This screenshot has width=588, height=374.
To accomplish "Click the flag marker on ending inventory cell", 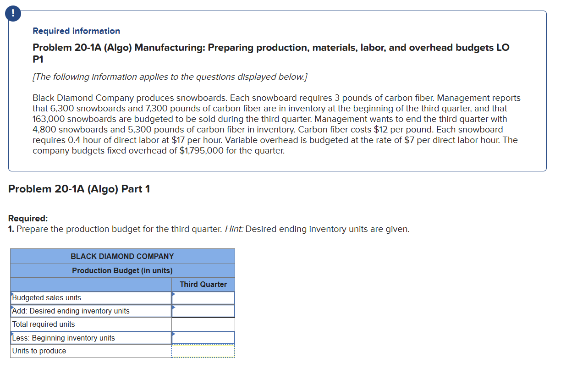I will [173, 307].
